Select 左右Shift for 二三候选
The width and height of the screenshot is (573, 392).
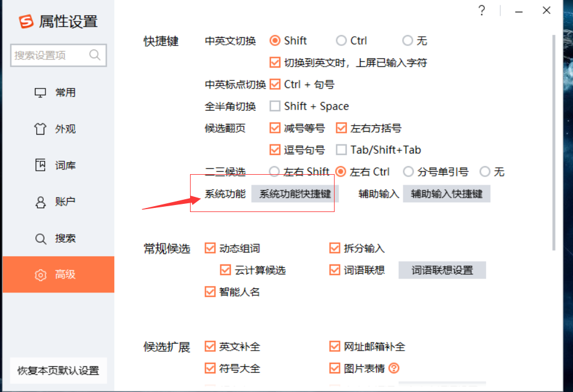click(x=273, y=171)
